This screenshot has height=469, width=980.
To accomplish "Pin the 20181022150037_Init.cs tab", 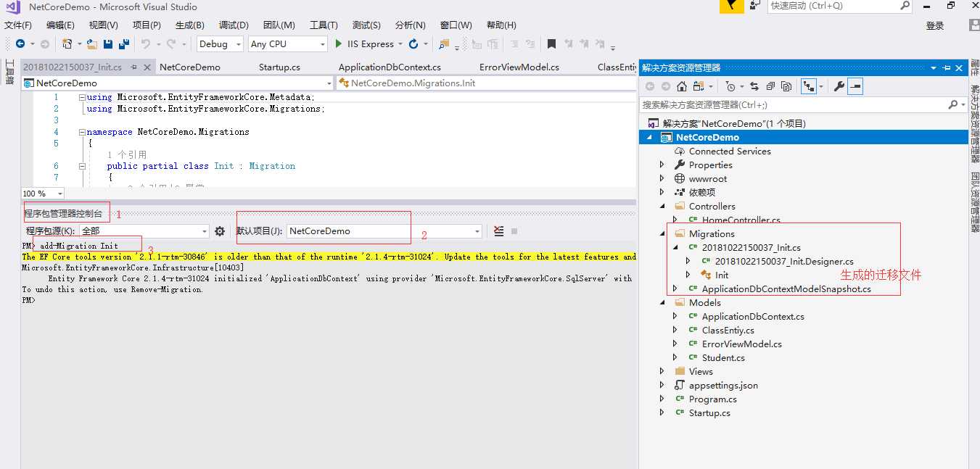I will click(133, 67).
